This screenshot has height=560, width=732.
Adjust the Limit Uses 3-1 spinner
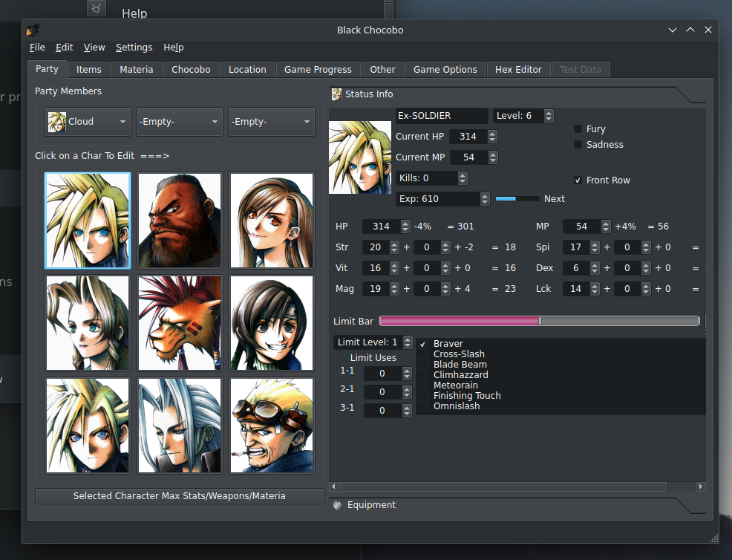(407, 411)
